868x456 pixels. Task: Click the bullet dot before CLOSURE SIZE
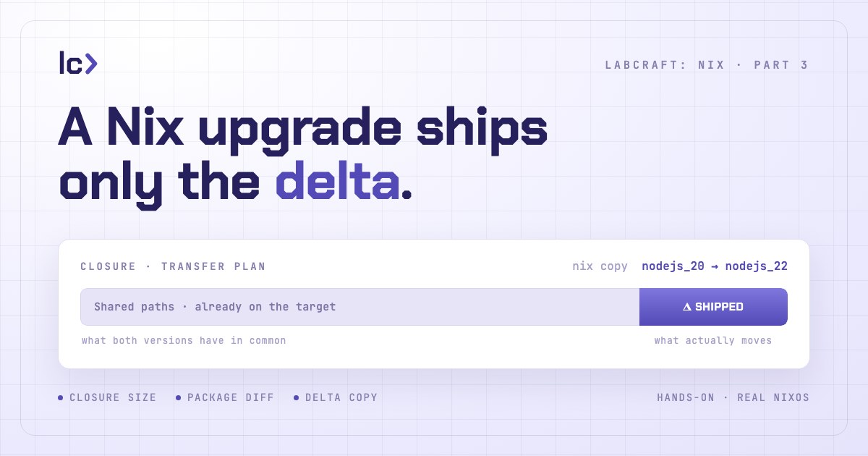coord(61,397)
